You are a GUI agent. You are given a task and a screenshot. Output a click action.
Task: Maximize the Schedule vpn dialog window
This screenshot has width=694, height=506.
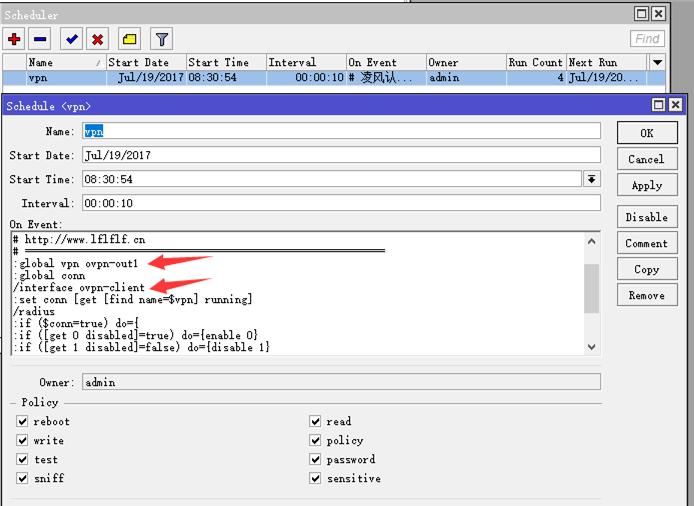pyautogui.click(x=658, y=105)
